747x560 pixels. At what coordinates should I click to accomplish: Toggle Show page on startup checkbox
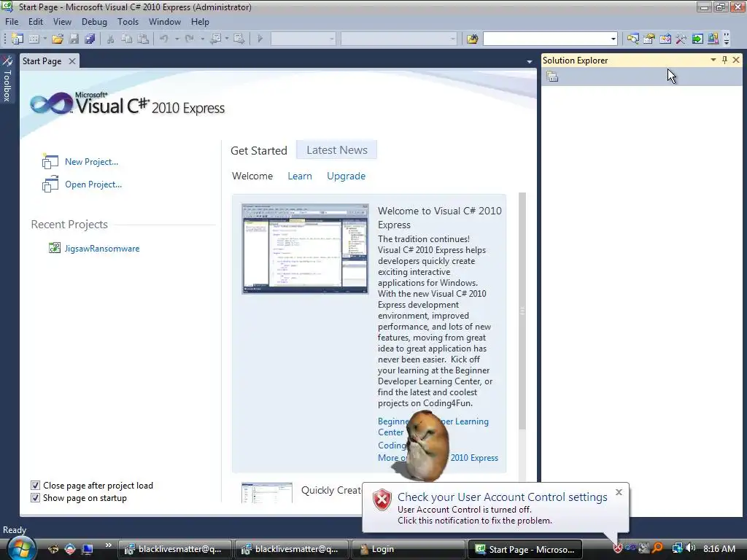tap(35, 497)
